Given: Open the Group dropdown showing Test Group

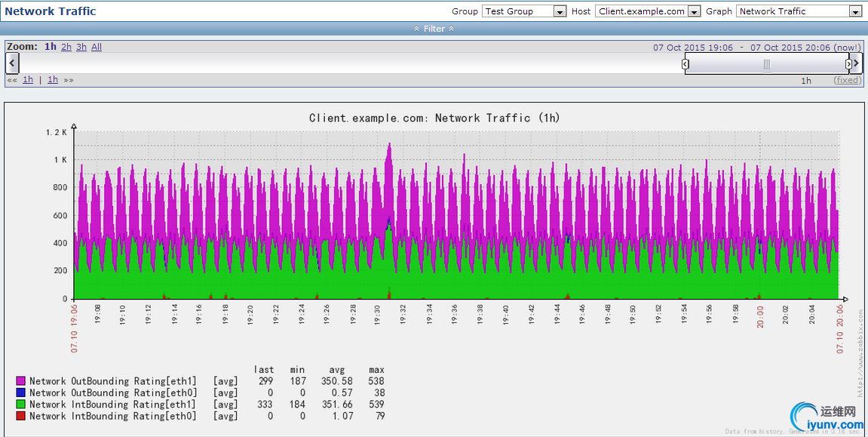Looking at the screenshot, I should tap(524, 11).
